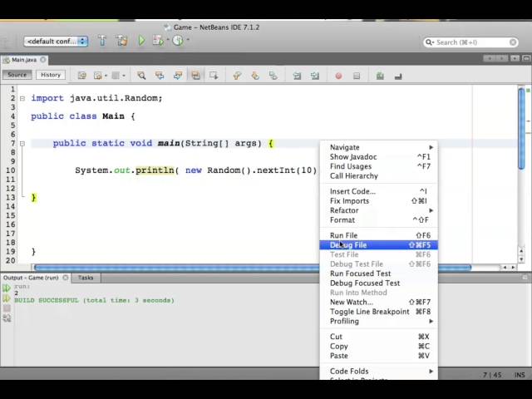This screenshot has width=532, height=399.
Task: Open the Back history dropdown arrow
Action: tap(106, 76)
